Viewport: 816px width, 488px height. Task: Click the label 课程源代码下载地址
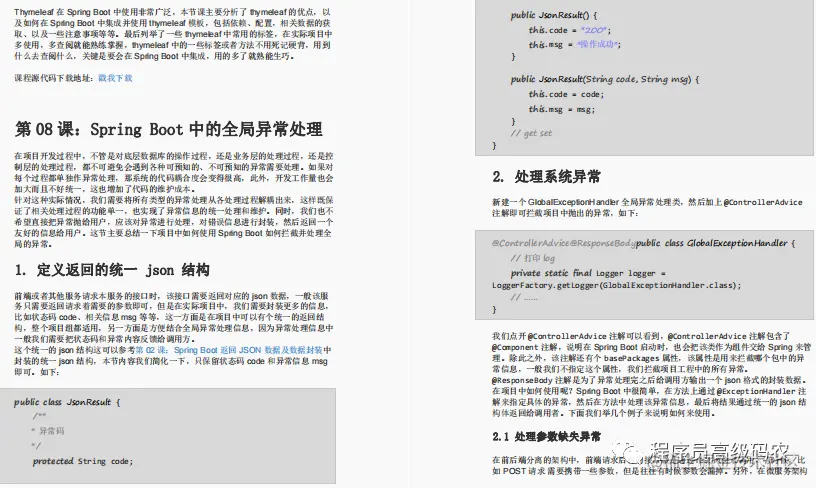coord(54,78)
